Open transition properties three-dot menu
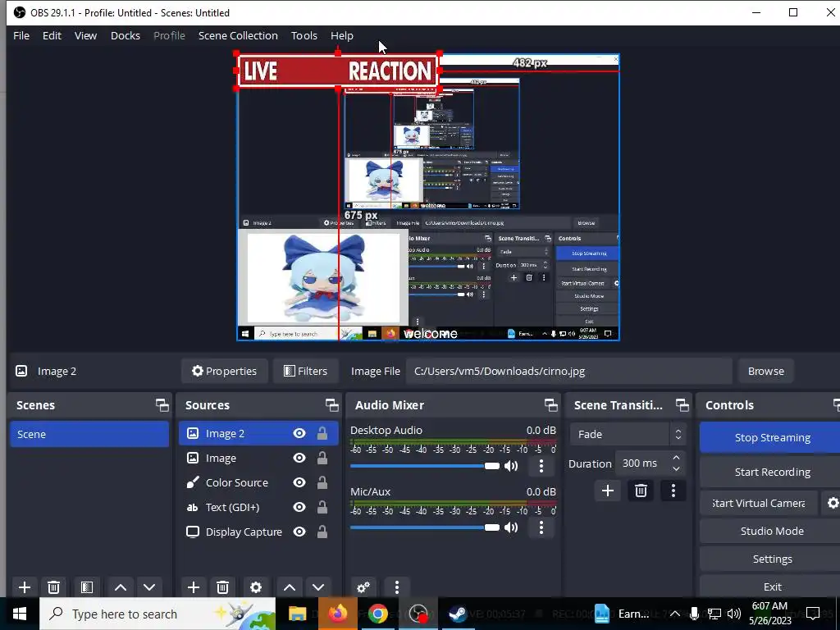This screenshot has height=630, width=840. tap(673, 491)
